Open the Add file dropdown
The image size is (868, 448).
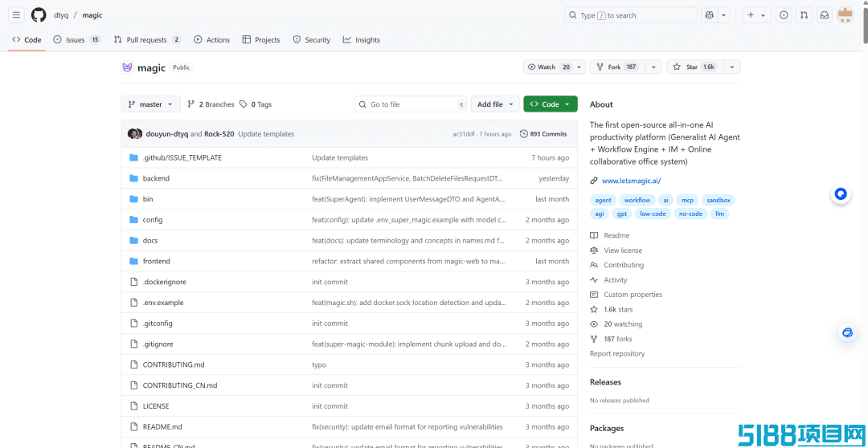495,104
